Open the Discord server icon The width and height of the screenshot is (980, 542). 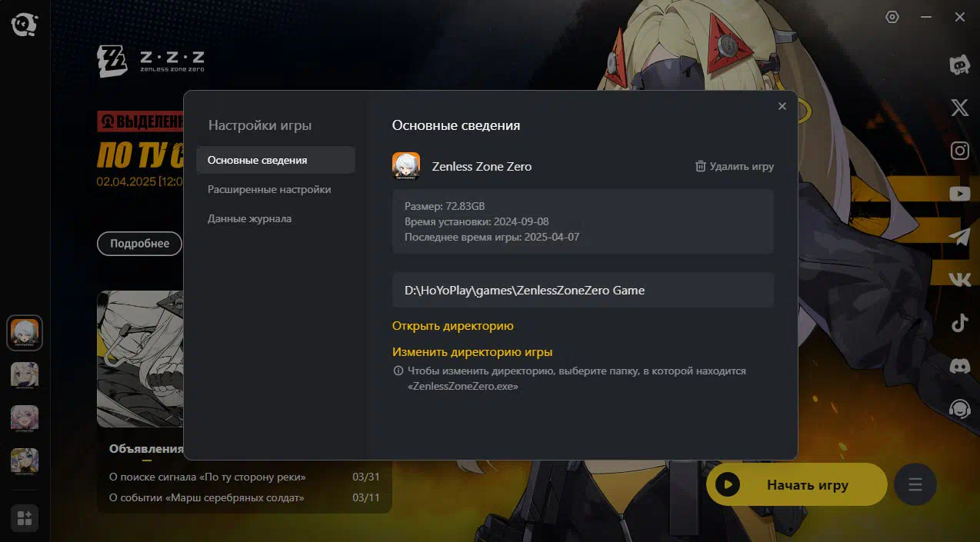tap(960, 366)
